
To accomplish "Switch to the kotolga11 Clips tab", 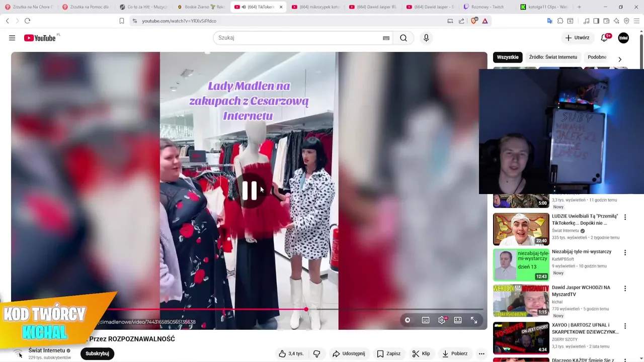I will 545,7.
